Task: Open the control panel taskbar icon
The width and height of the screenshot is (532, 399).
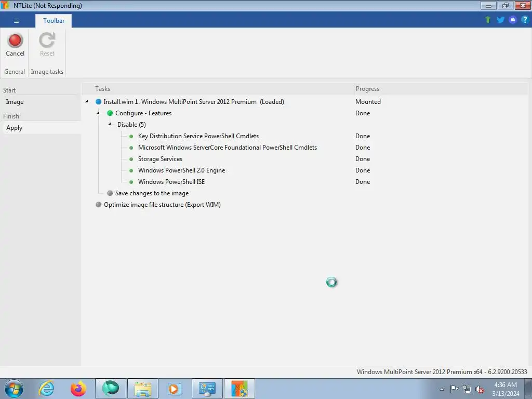Action: [x=207, y=389]
